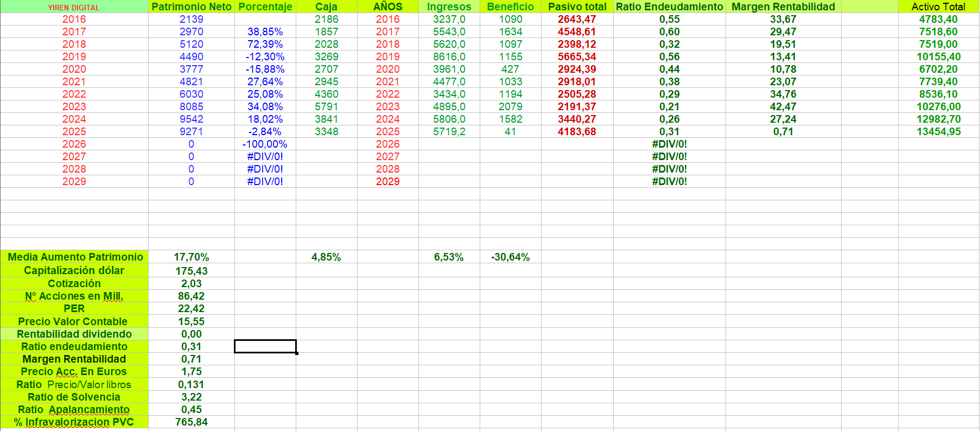This screenshot has width=980, height=431.
Task: Select Caja value 5791
Action: click(327, 107)
